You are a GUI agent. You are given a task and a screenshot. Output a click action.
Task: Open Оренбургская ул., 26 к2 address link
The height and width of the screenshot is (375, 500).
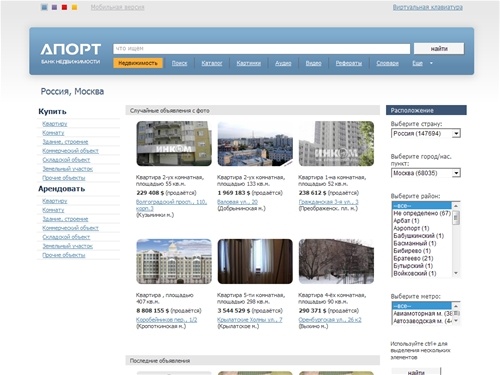pos(330,320)
